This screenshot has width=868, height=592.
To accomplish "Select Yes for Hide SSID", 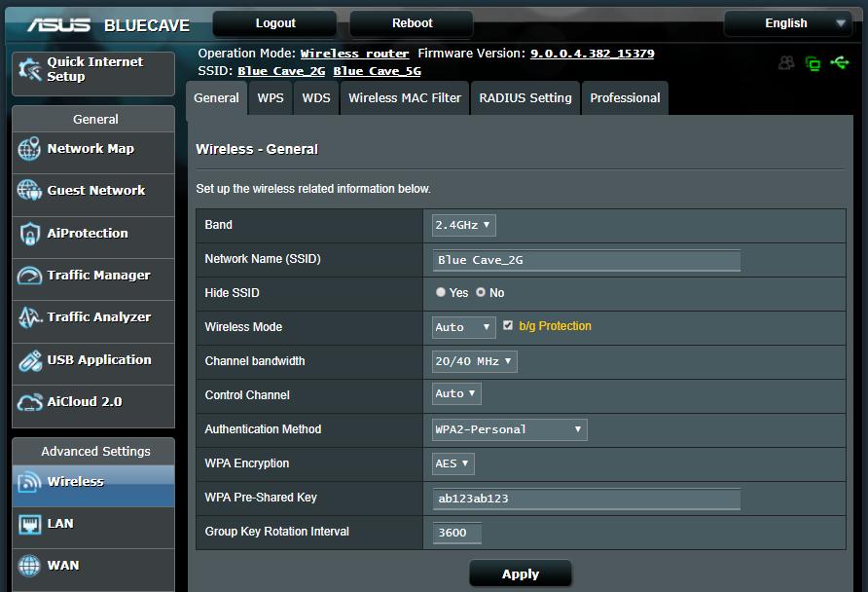I will pyautogui.click(x=441, y=292).
